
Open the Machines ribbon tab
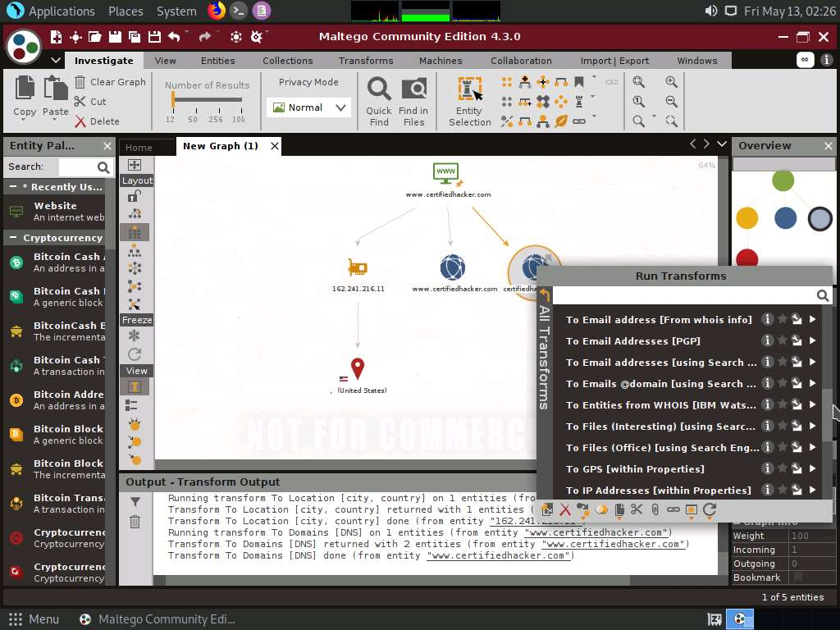pyautogui.click(x=441, y=61)
